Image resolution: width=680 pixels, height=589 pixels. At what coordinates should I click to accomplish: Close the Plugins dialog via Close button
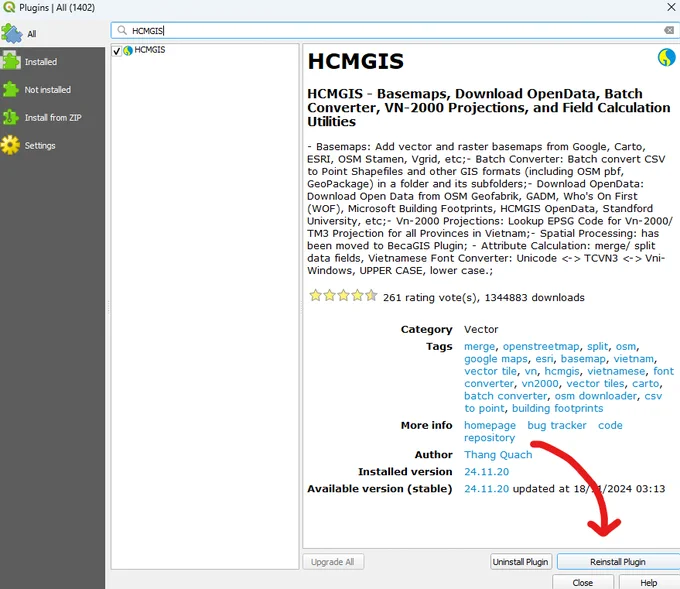(x=582, y=582)
